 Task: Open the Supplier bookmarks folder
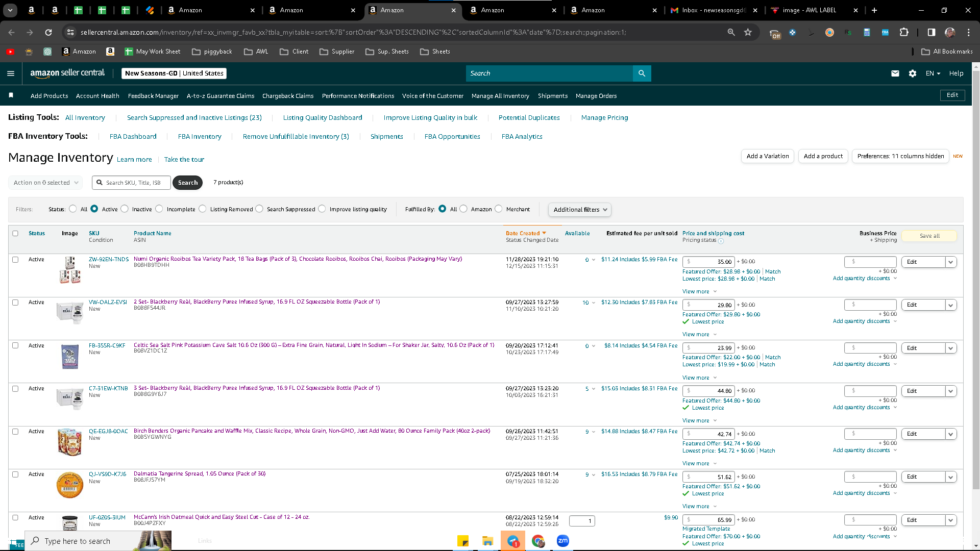[x=337, y=52]
